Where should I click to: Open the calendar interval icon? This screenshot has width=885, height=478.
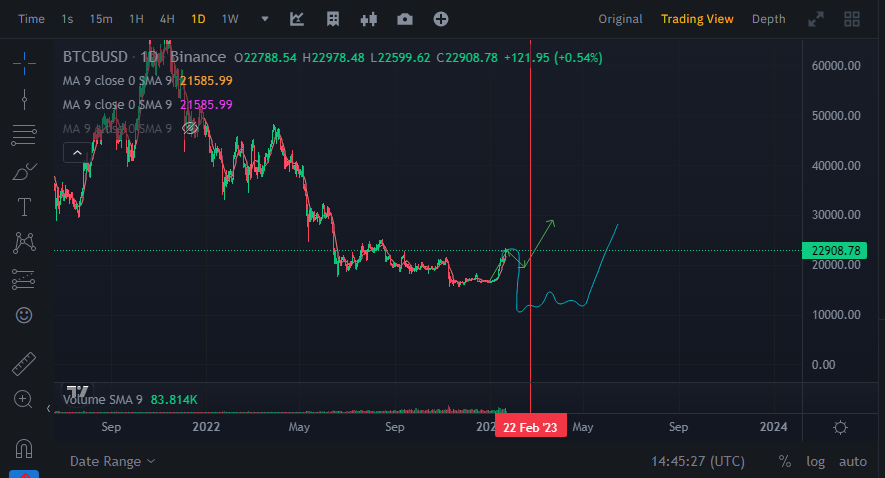click(333, 19)
